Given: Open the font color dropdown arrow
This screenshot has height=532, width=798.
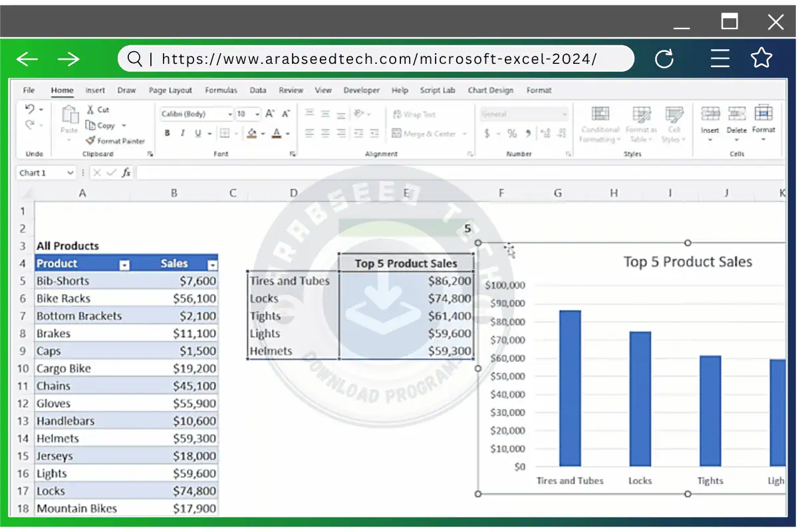Looking at the screenshot, I should pyautogui.click(x=288, y=134).
